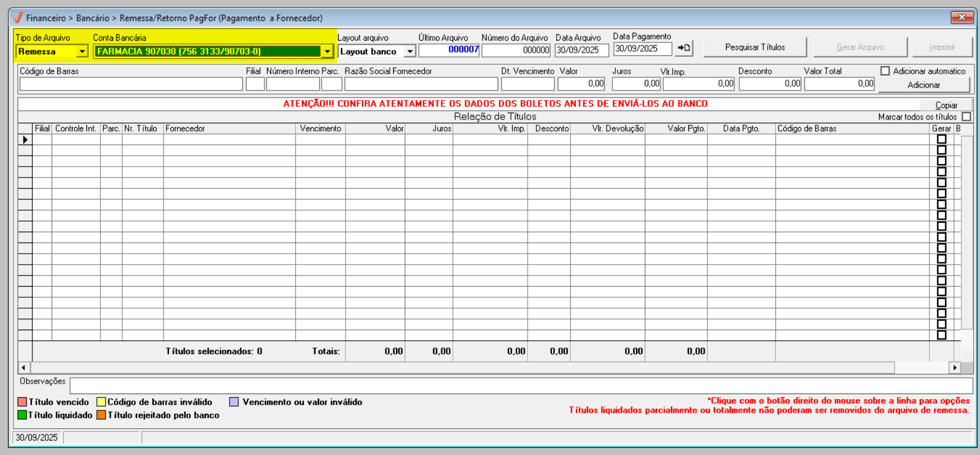The height and width of the screenshot is (455, 980).
Task: Click the app logo in title bar
Action: click(18, 17)
